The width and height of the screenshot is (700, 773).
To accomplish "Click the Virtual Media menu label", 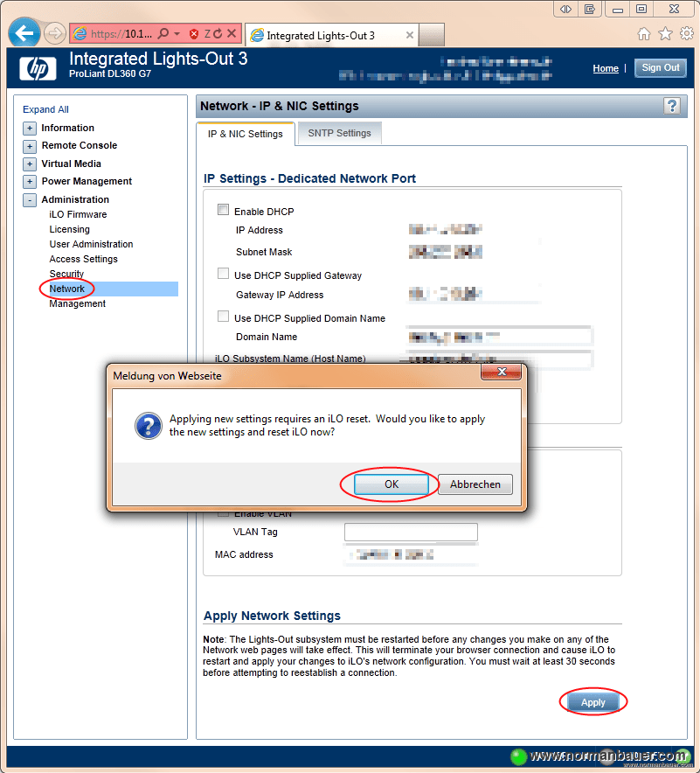I will coord(71,164).
